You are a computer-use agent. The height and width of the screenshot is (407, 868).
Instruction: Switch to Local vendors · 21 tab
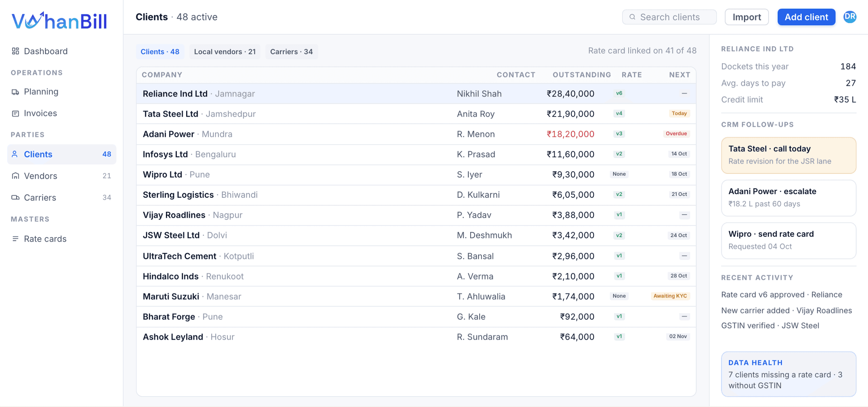coord(225,51)
